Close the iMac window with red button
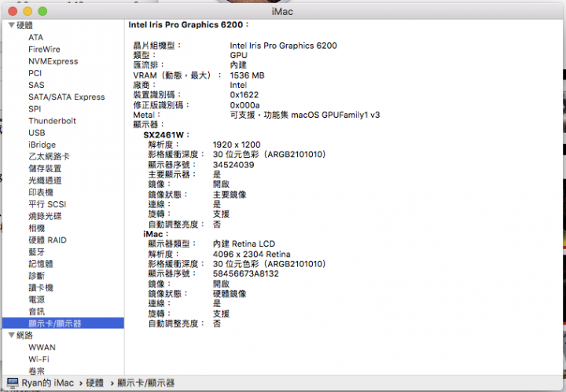 click(x=13, y=11)
